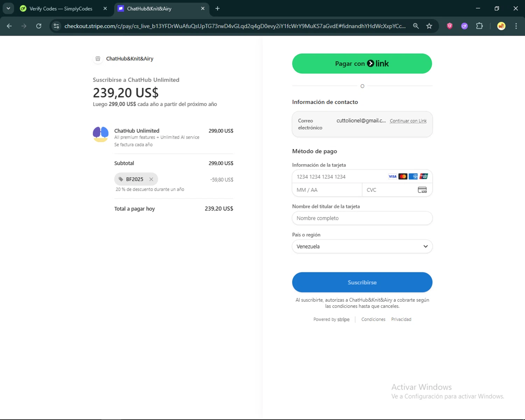This screenshot has width=525, height=420.
Task: Open site information icon in address bar
Action: pyautogui.click(x=56, y=26)
